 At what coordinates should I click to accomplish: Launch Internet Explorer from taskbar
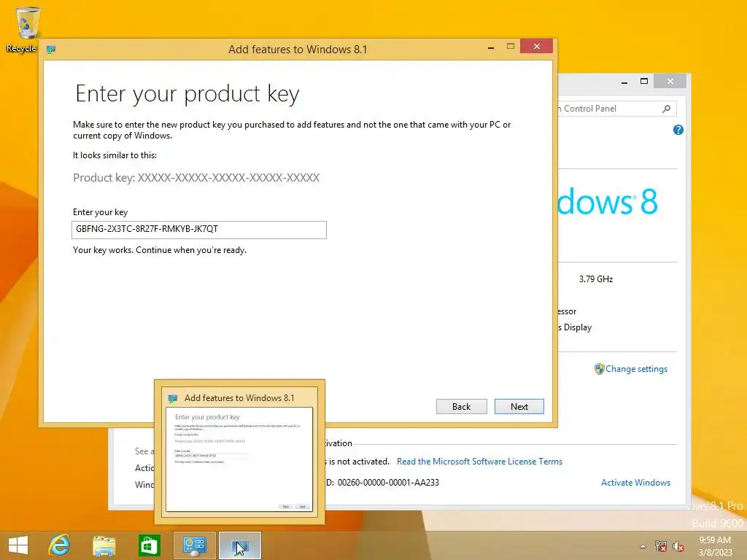point(60,545)
